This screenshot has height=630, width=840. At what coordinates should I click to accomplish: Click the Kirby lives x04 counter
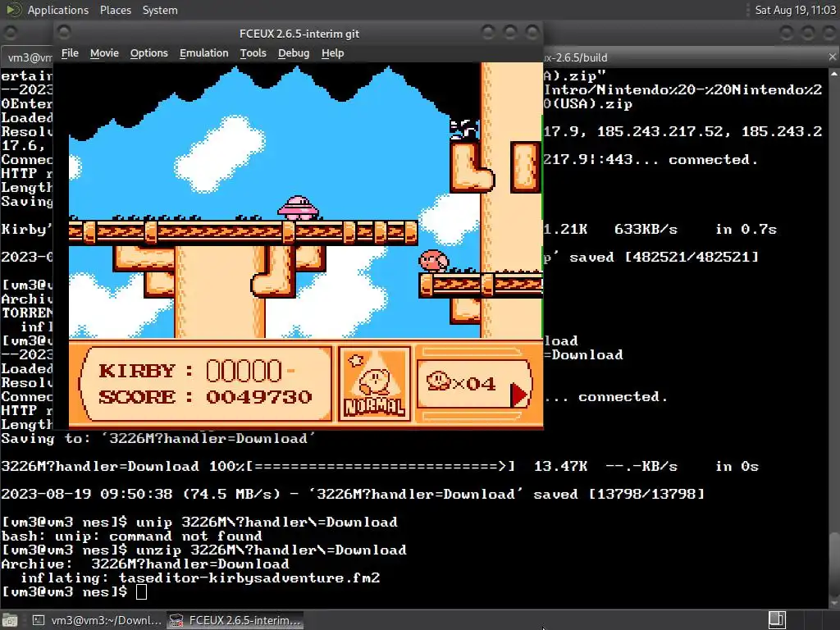click(x=461, y=384)
